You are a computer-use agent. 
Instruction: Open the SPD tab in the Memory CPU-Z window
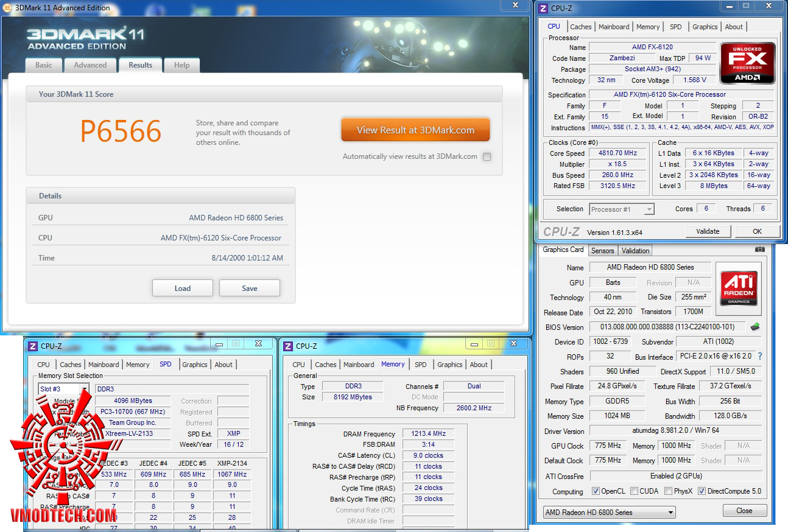click(x=421, y=365)
